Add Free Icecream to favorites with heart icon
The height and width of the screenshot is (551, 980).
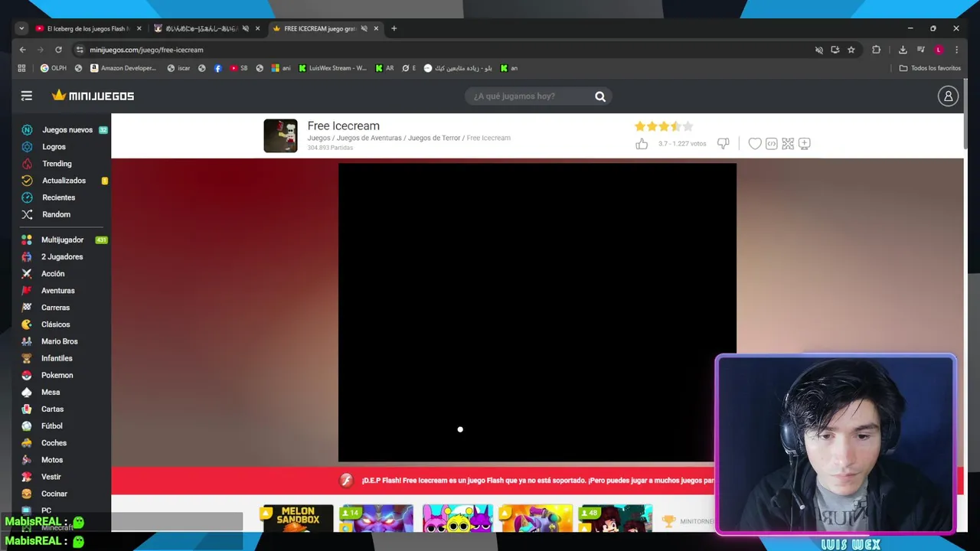click(x=755, y=144)
